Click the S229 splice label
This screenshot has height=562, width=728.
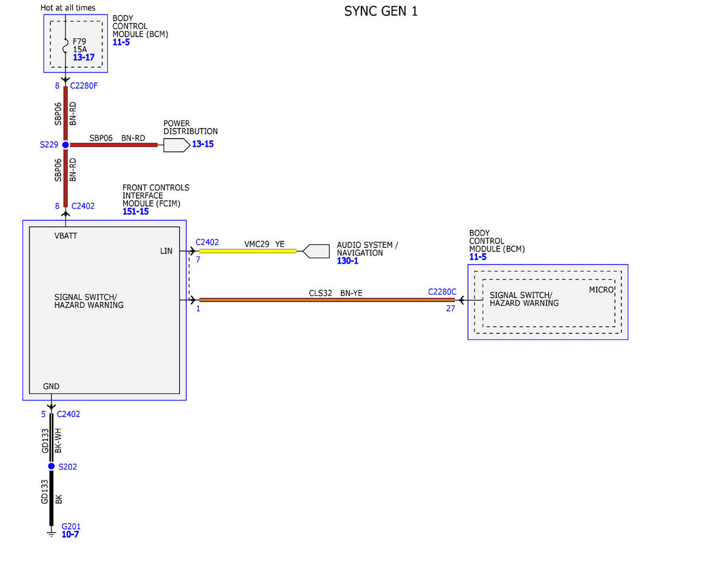(49, 145)
